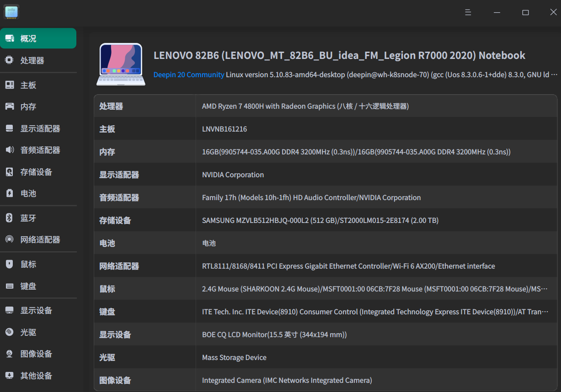Select the 处理器 (Processor) CPU icon in sidebar
This screenshot has width=561, height=392.
point(9,60)
